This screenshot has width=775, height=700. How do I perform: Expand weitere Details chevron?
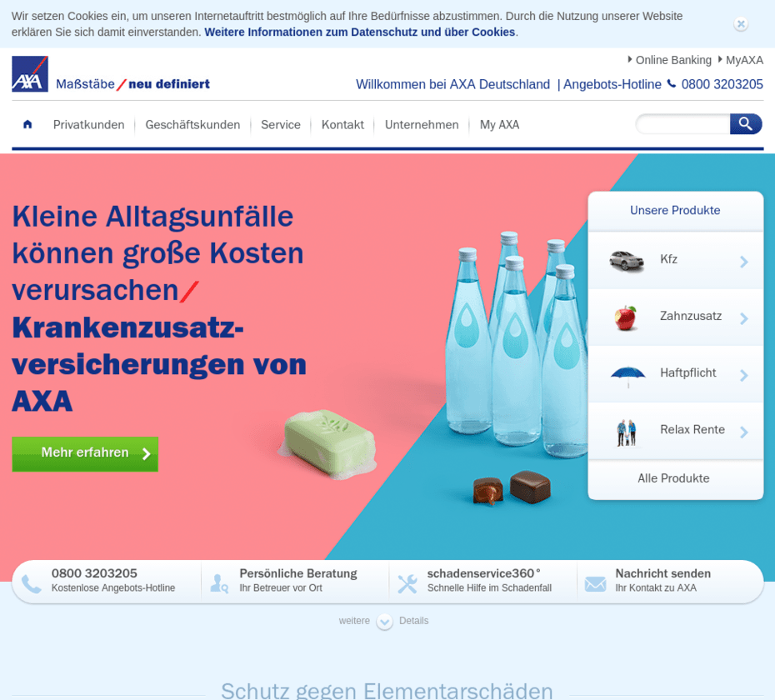(384, 622)
